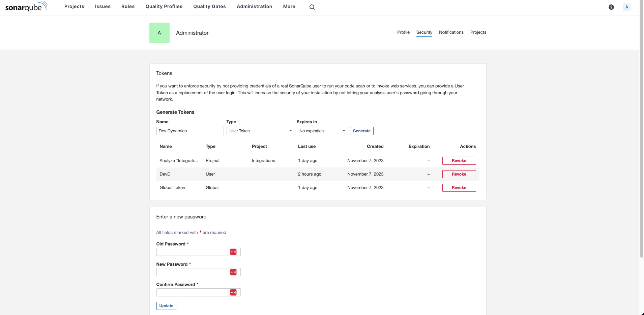This screenshot has height=315, width=644.
Task: Expand the token Type dropdown
Action: pyautogui.click(x=260, y=131)
